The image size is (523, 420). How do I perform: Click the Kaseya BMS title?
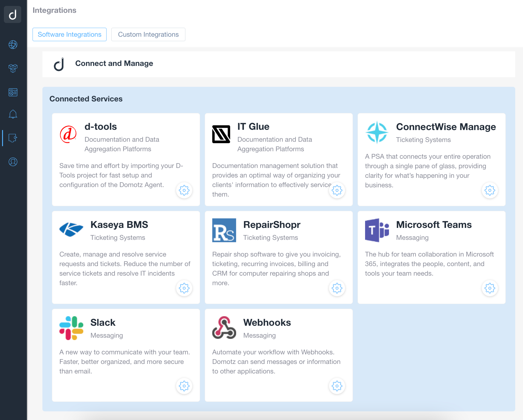pyautogui.click(x=119, y=225)
